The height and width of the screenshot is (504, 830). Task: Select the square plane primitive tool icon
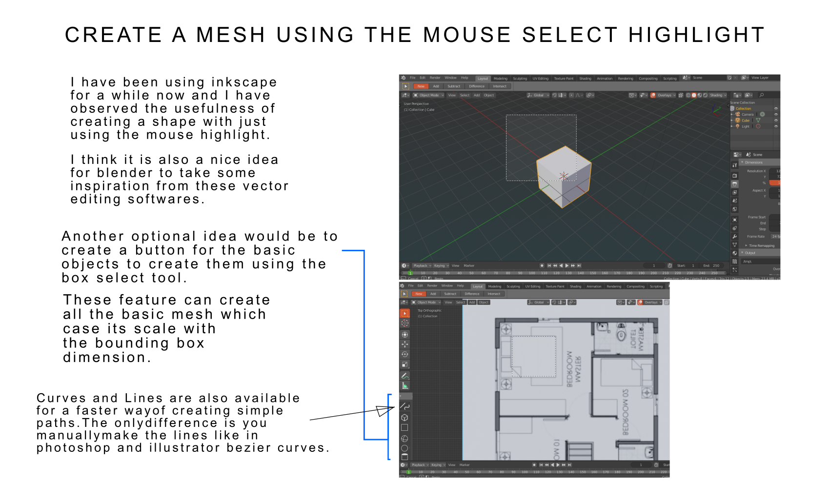tap(405, 428)
